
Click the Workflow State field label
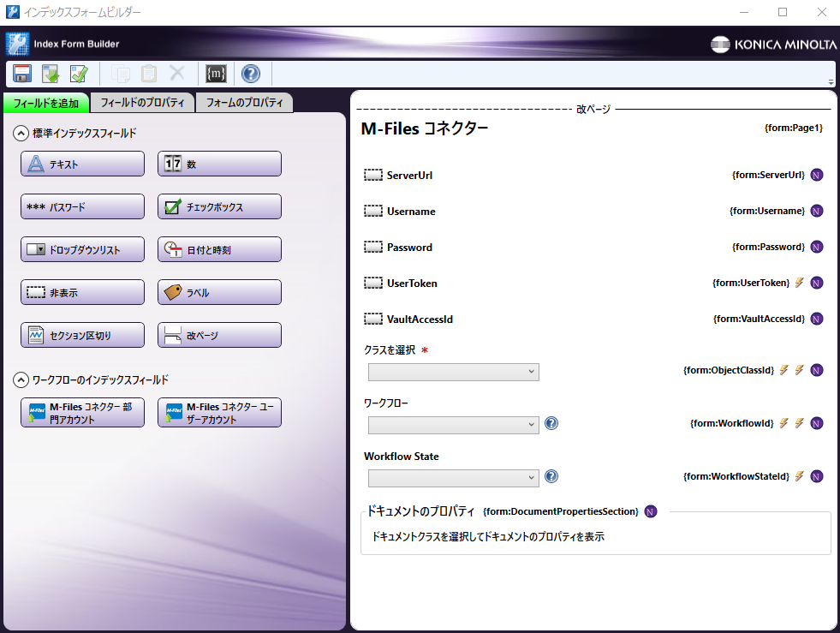click(402, 457)
